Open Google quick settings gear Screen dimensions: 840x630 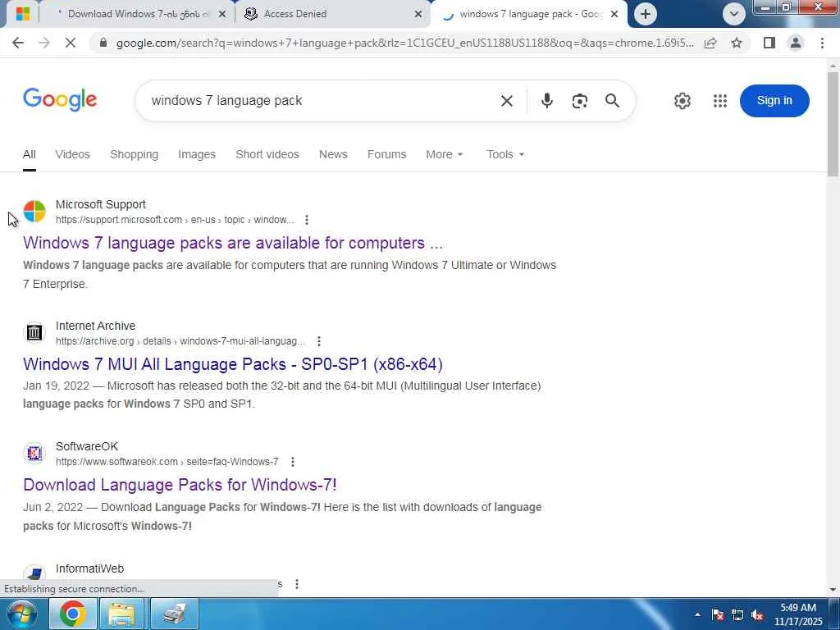[x=682, y=101]
